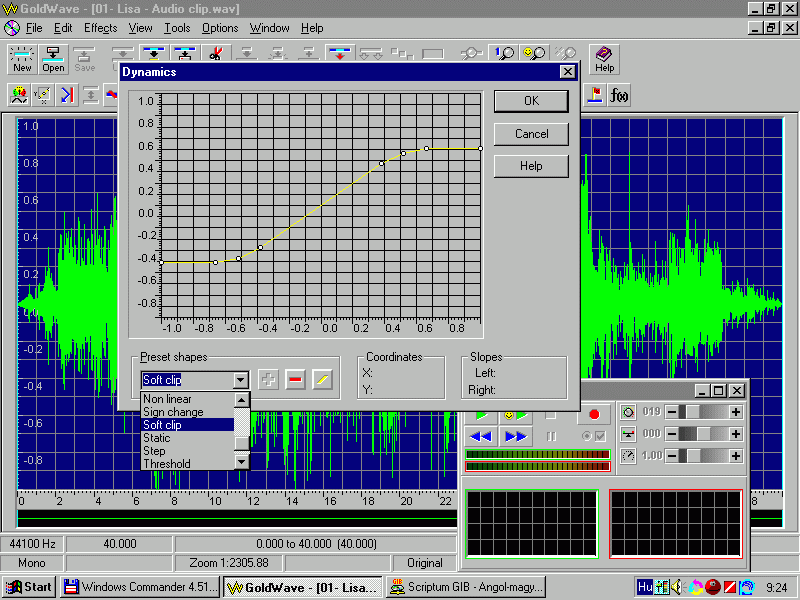Image resolution: width=800 pixels, height=600 pixels.
Task: Click the zoom 1:1 magnifier icon
Action: [x=504, y=53]
